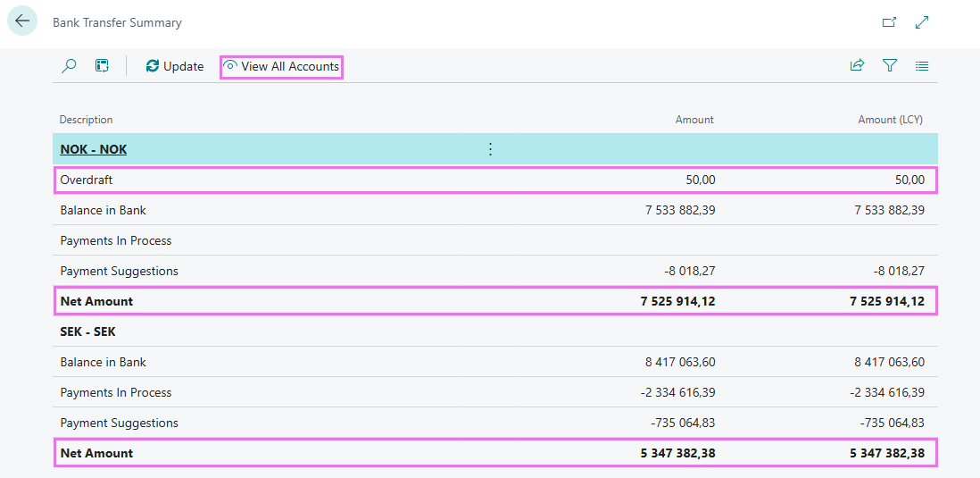Click the Update button
Image resolution: width=980 pixels, height=478 pixels.
(175, 66)
